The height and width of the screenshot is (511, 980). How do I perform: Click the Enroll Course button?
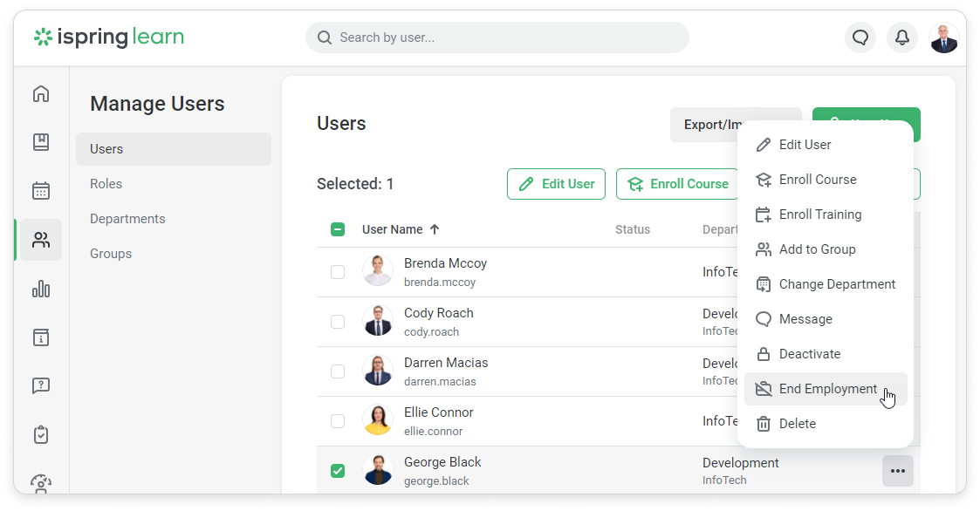(677, 184)
